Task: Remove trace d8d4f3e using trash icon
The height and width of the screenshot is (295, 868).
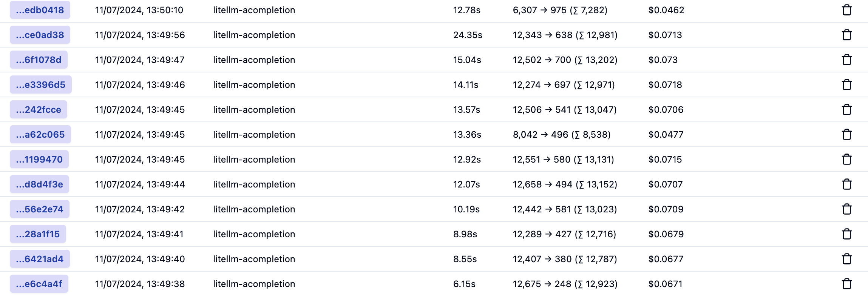Action: (847, 184)
